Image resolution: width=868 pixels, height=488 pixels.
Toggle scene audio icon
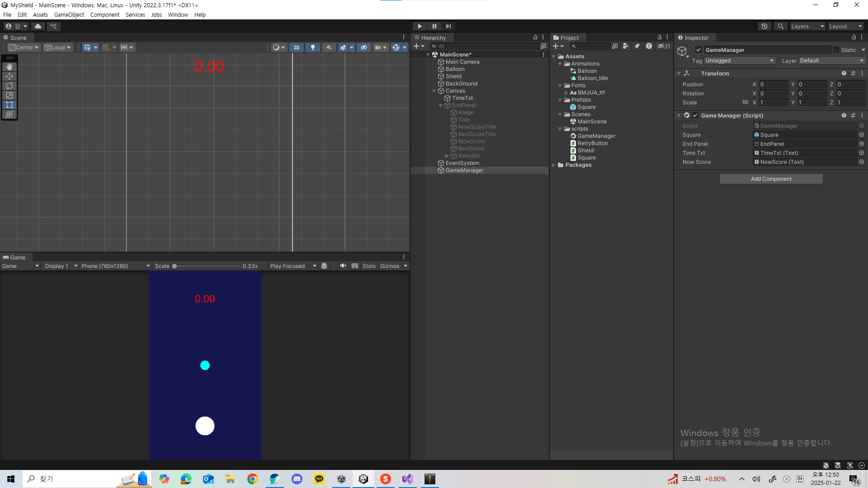[x=329, y=47]
